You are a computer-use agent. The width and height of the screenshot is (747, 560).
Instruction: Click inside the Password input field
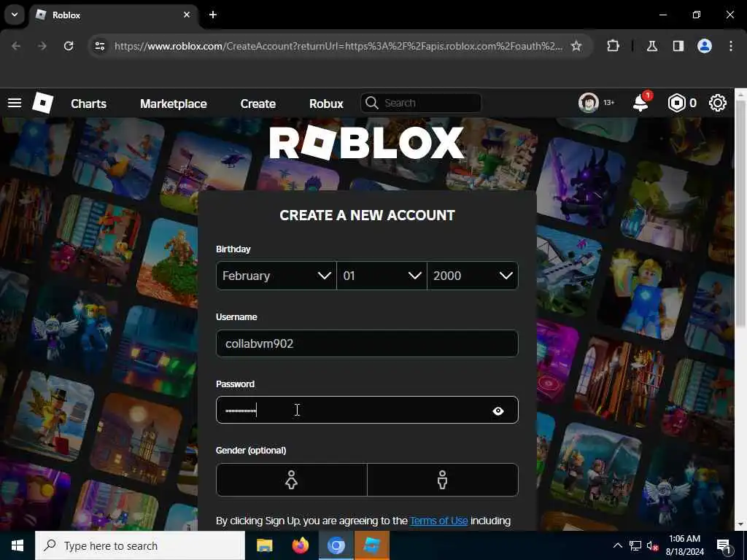pyautogui.click(x=367, y=410)
